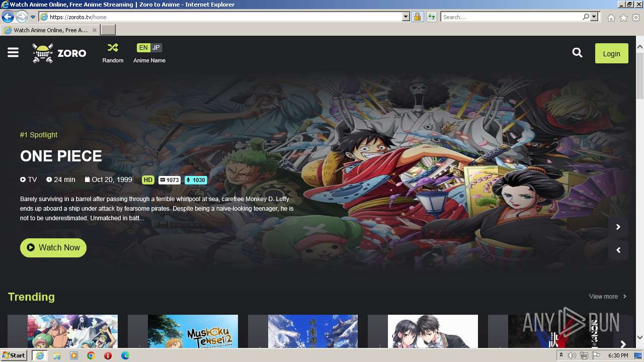
Task: Click the ONE PIECE spotlight title
Action: [x=61, y=156]
